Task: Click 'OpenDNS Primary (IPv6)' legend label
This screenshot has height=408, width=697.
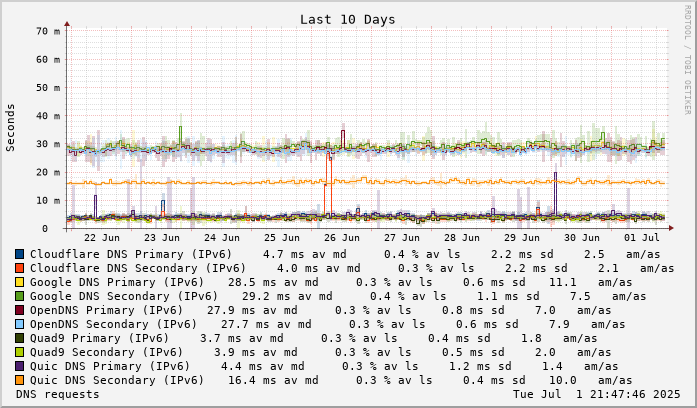Action: [107, 310]
